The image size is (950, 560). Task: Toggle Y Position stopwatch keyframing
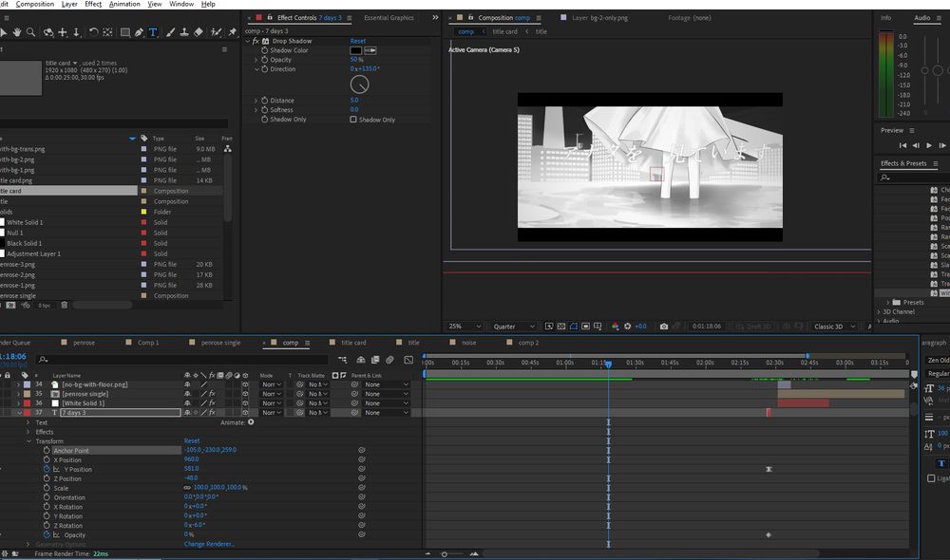(47, 469)
